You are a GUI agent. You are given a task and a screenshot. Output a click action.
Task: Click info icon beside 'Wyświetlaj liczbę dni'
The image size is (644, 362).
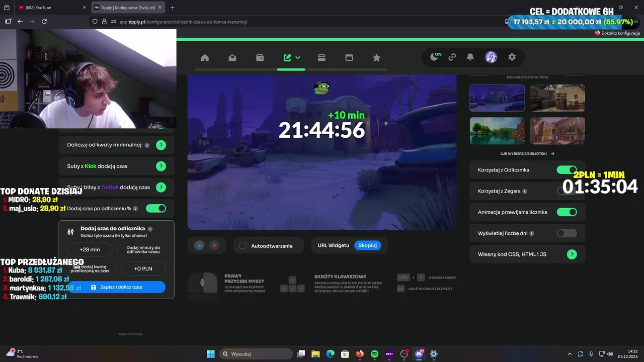coord(532,233)
